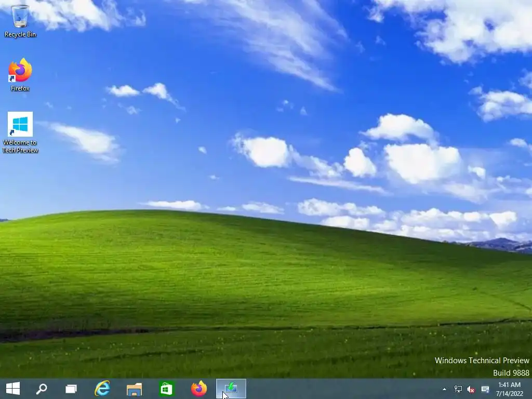Launch Internet Explorer from the taskbar
Viewport: 532px width, 399px height.
[102, 389]
